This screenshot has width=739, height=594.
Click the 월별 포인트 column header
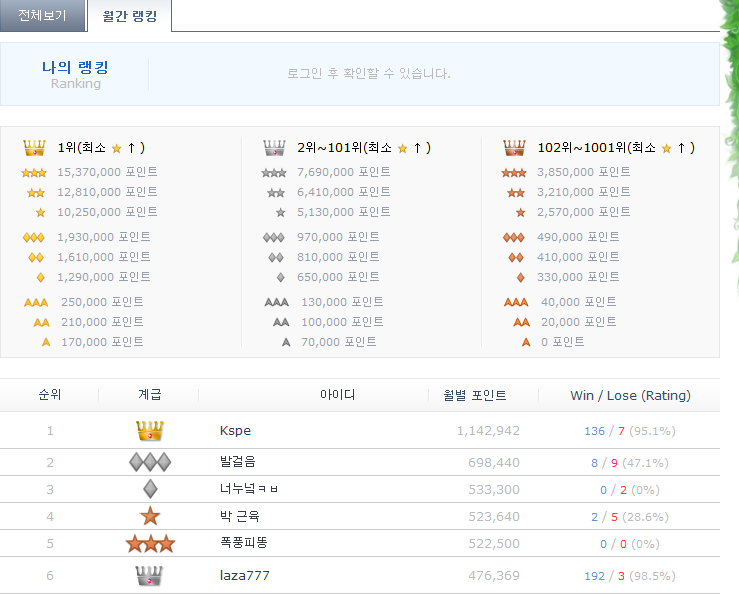[x=475, y=395]
